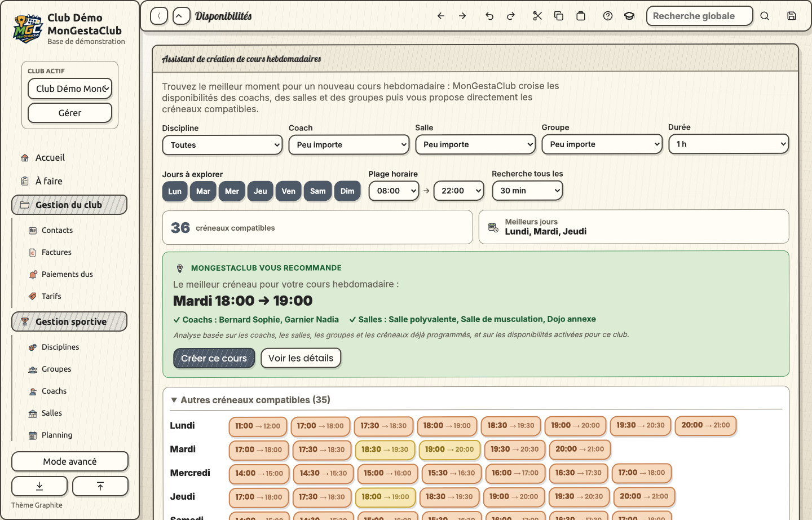Image resolution: width=812 pixels, height=520 pixels.
Task: Click the Recherche globale field
Action: [x=699, y=16]
